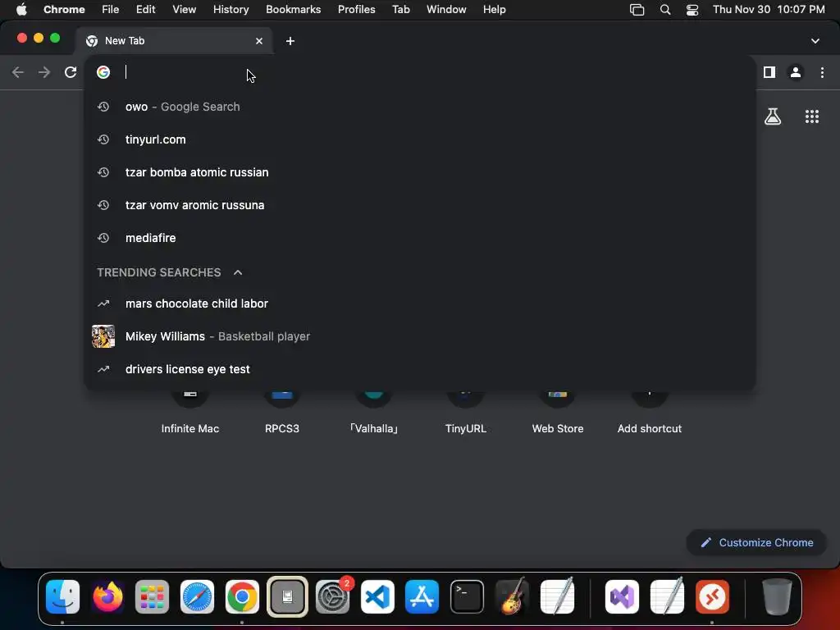The image size is (840, 630).
Task: Select the mediafire suggestion
Action: 420,237
